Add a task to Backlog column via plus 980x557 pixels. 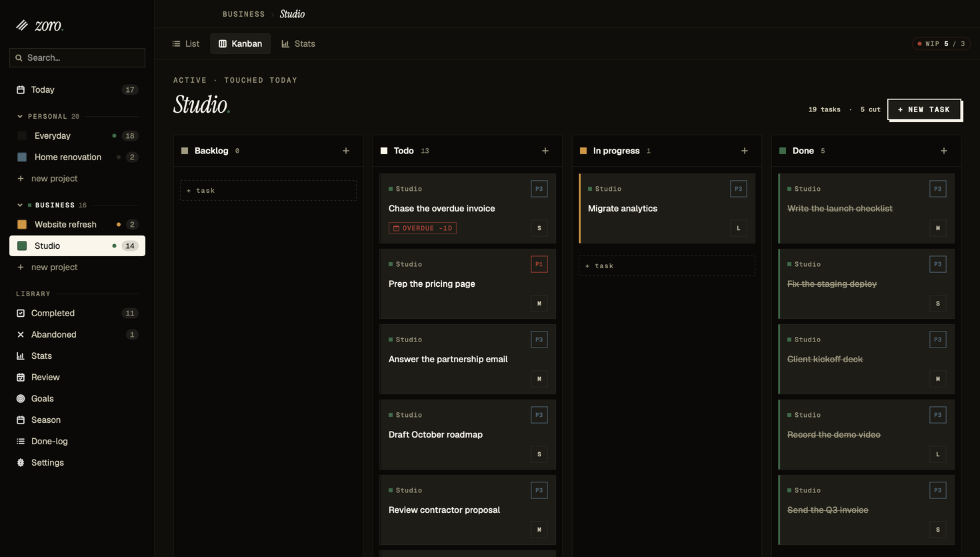point(346,151)
